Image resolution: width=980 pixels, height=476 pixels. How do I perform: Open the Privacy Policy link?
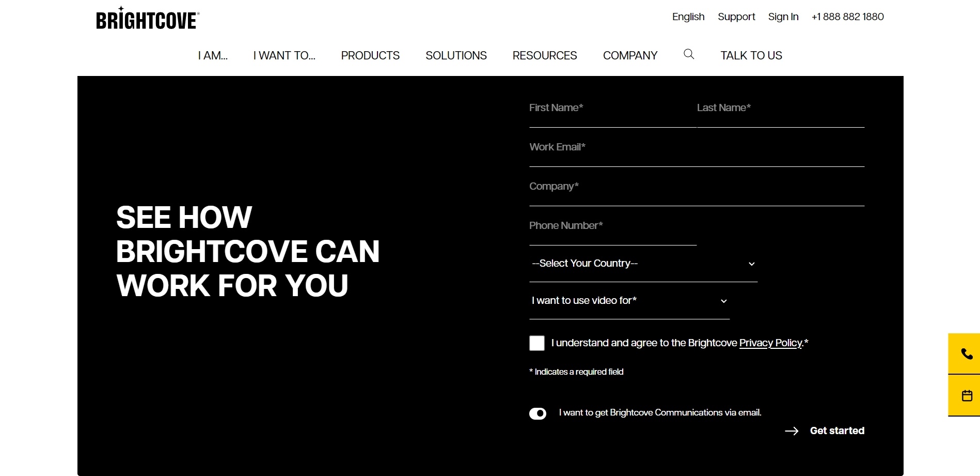click(771, 343)
